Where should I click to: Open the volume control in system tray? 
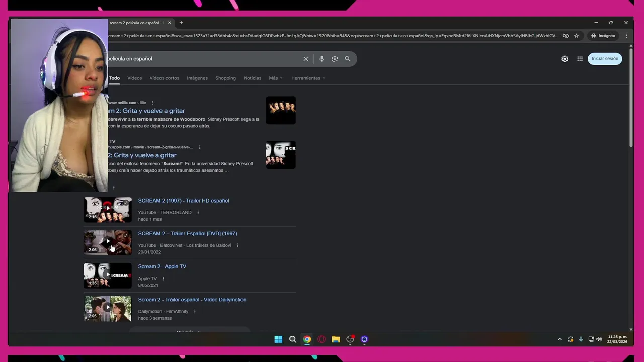coord(599,339)
